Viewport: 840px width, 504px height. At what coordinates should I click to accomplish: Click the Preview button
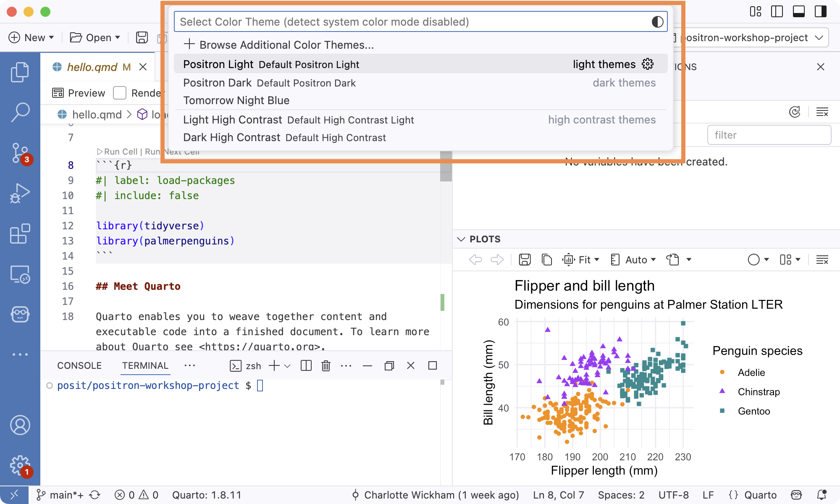(x=79, y=93)
